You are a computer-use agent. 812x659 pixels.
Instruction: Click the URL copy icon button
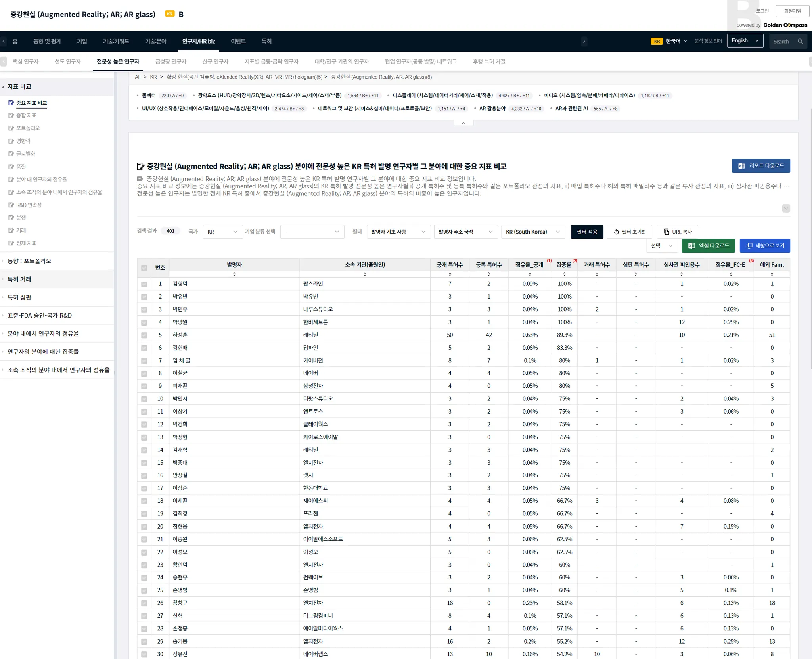666,232
